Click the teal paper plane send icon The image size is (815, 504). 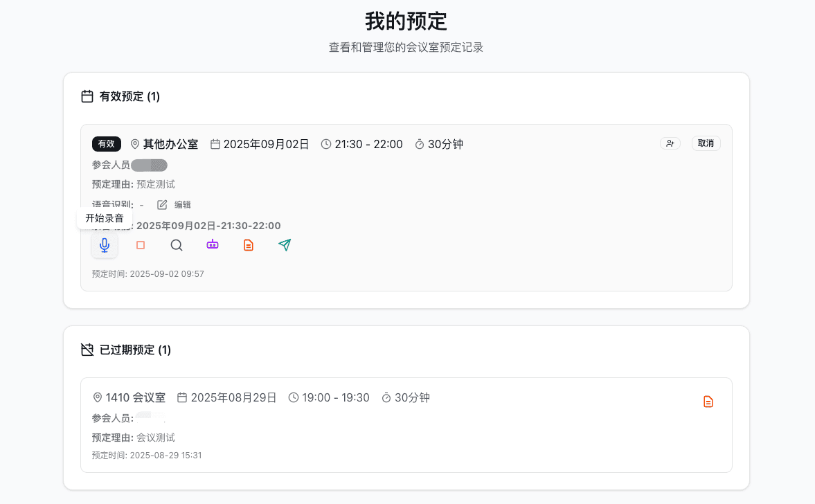pos(285,244)
